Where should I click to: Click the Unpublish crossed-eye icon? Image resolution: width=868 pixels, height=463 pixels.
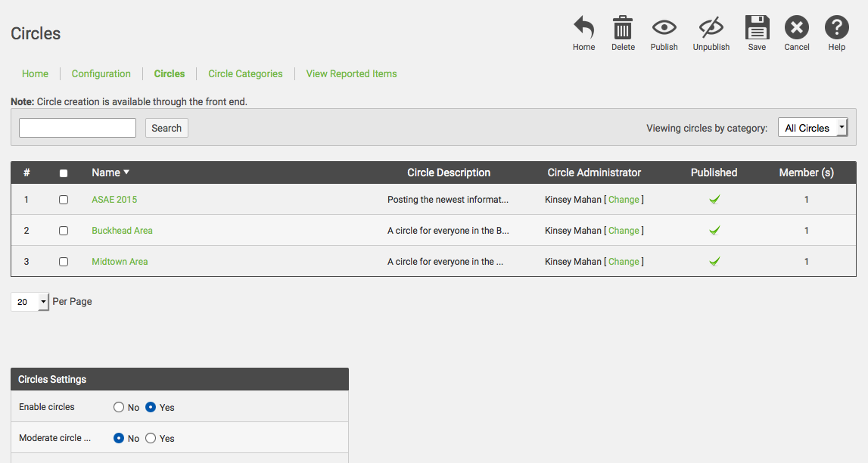(711, 29)
